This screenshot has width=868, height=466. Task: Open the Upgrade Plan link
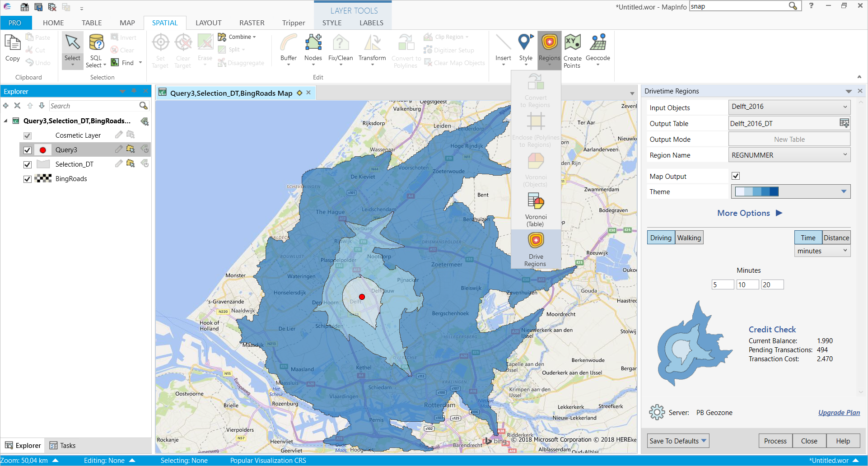(x=839, y=412)
